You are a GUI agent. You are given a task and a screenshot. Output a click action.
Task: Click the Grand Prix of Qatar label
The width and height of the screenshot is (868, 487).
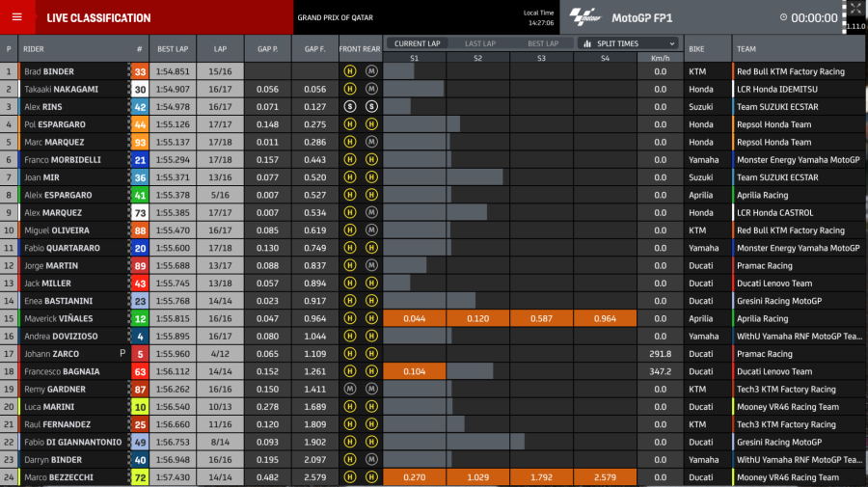tap(335, 17)
